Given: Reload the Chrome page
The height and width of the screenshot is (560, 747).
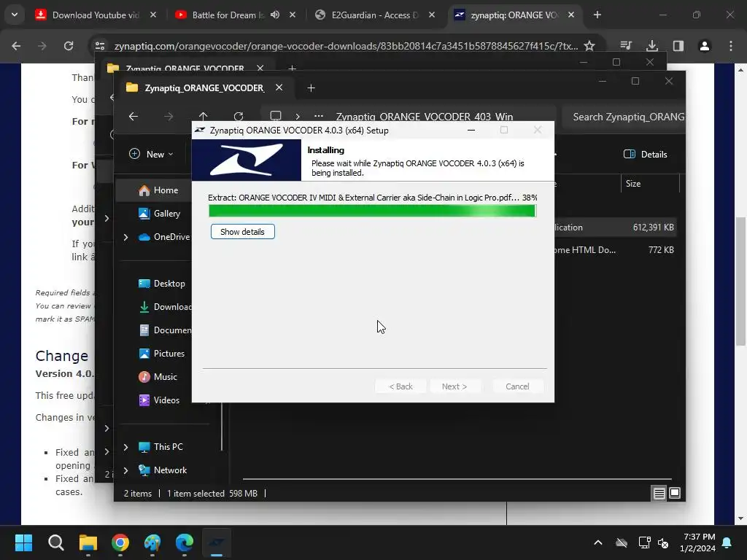Looking at the screenshot, I should tap(69, 46).
